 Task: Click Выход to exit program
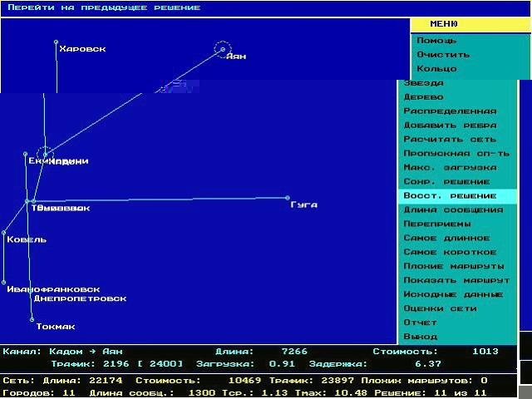[420, 337]
